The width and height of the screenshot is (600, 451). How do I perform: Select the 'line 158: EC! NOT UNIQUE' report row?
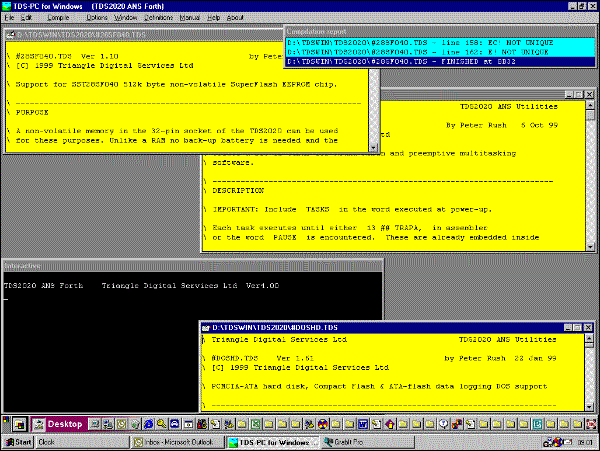click(x=440, y=42)
